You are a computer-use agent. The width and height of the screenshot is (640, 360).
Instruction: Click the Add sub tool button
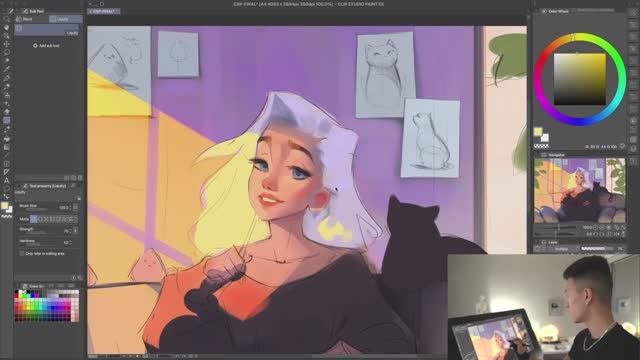tap(46, 46)
